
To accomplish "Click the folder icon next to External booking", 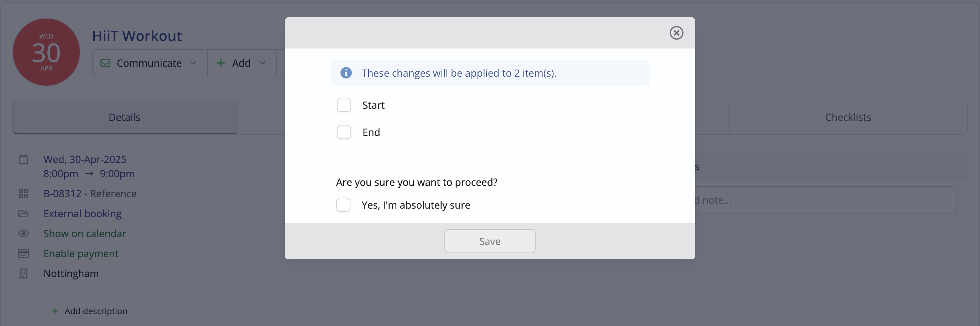I will [x=24, y=213].
